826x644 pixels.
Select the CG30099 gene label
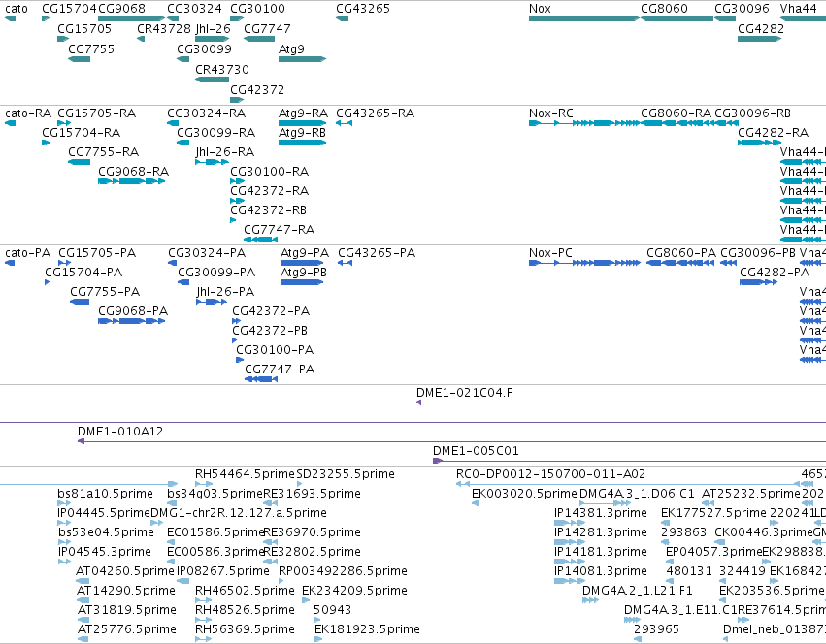pyautogui.click(x=205, y=48)
